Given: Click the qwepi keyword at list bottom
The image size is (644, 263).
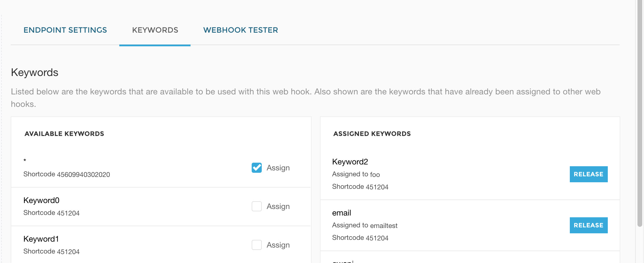Looking at the screenshot, I should click(343, 261).
